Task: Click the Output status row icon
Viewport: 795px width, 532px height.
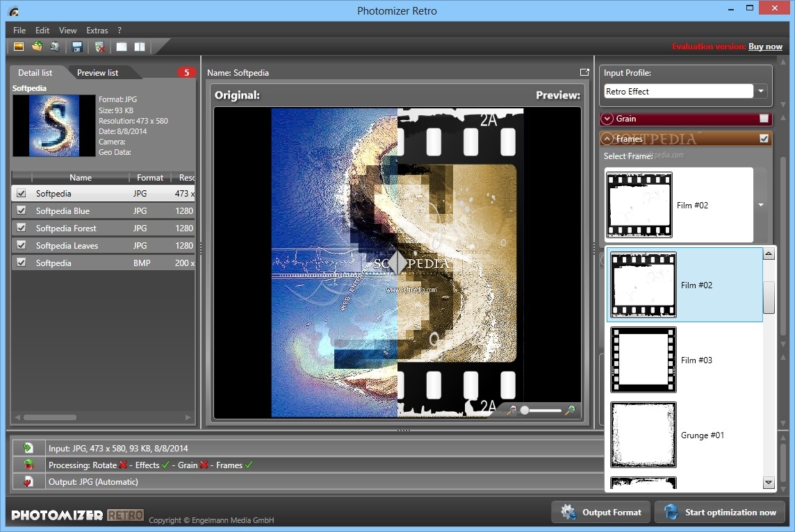Action: pyautogui.click(x=28, y=481)
